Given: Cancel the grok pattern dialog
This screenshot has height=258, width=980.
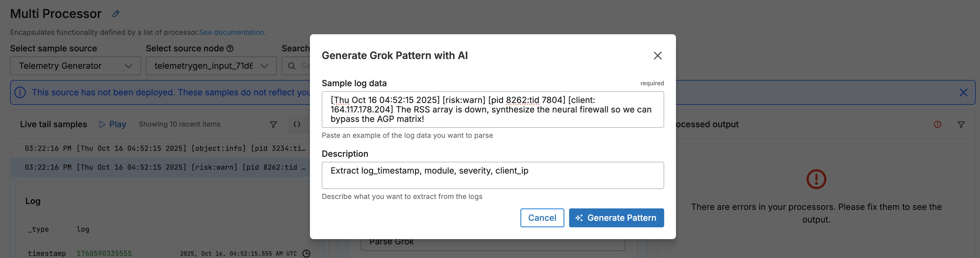Looking at the screenshot, I should click(x=542, y=218).
